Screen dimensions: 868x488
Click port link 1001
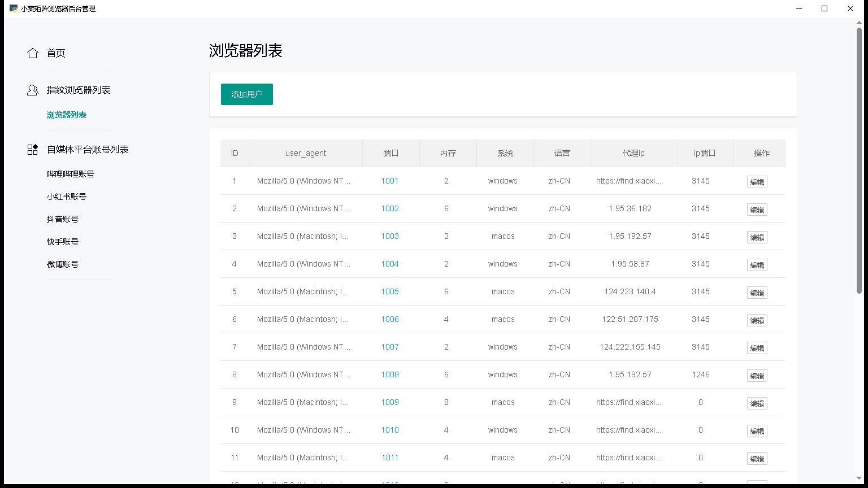coord(390,181)
